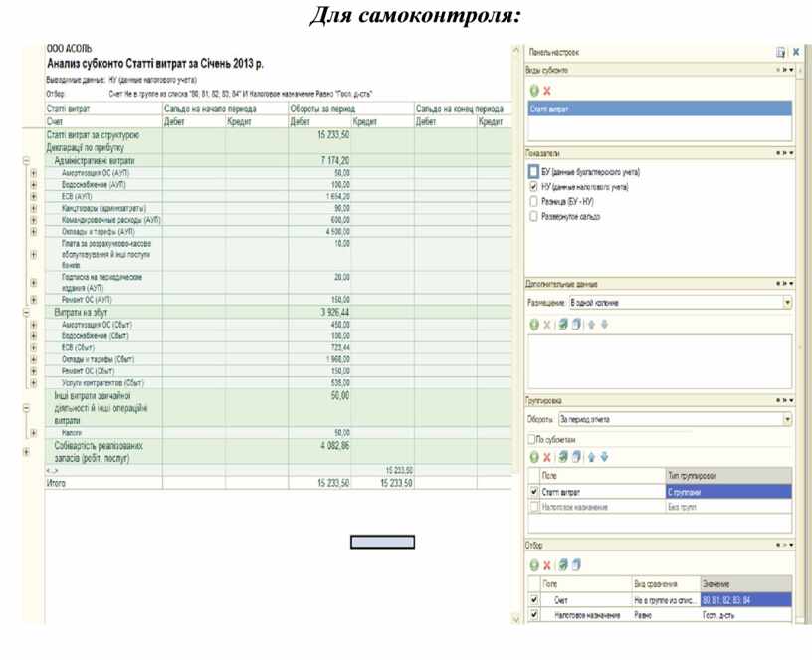Image resolution: width=812 pixels, height=660 pixels.
Task: Add a grouping field in Группировка toolbar
Action: (534, 457)
